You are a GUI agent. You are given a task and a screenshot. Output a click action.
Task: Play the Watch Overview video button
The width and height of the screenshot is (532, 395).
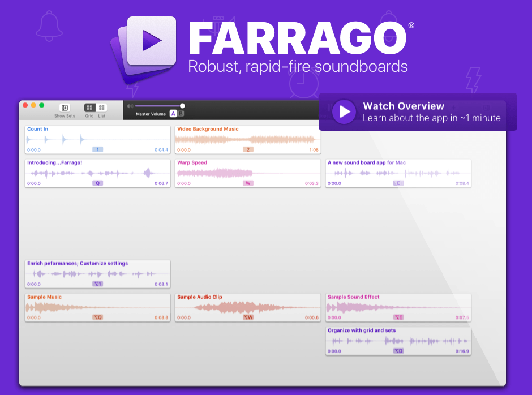(x=344, y=111)
